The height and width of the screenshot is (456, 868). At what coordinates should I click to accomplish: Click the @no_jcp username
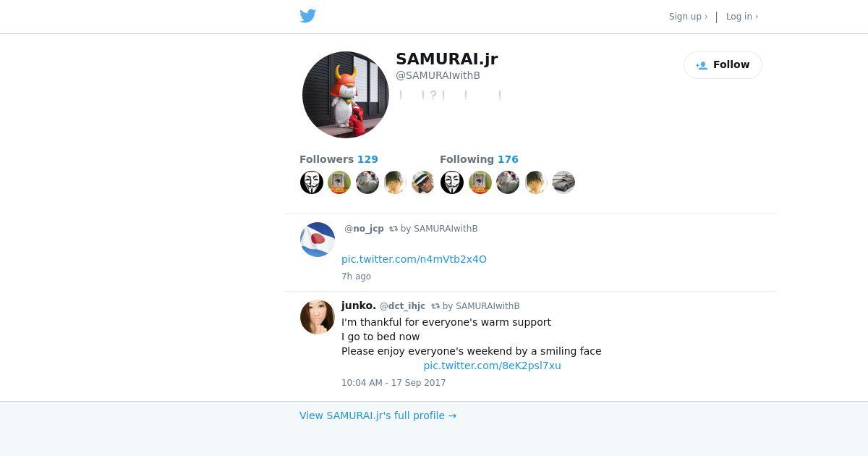point(364,229)
